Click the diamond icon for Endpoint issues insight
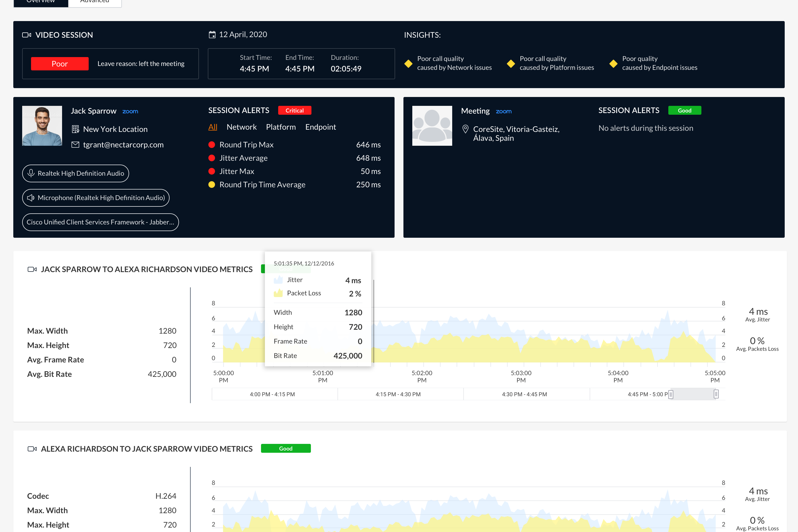Screen dimensions: 798x532 tap(613, 63)
